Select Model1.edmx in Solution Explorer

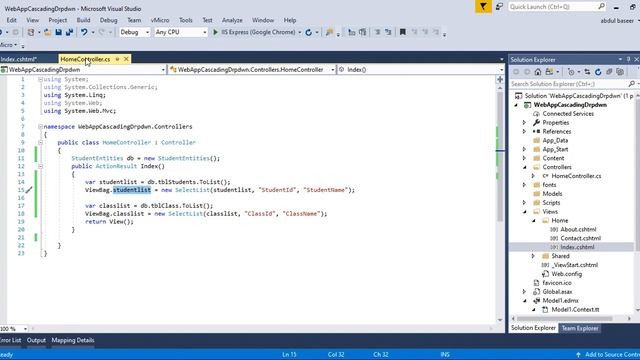click(560, 301)
